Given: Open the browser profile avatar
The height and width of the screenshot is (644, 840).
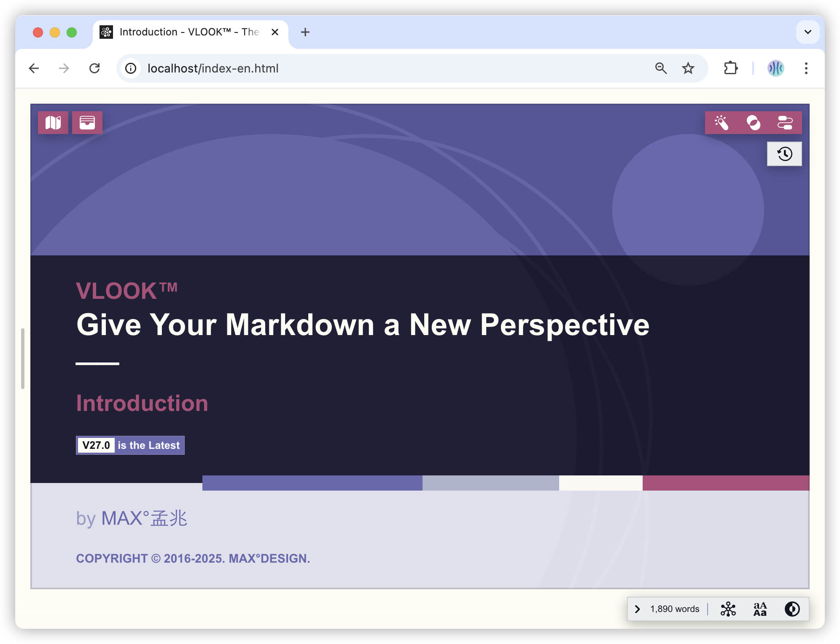Looking at the screenshot, I should 775,68.
